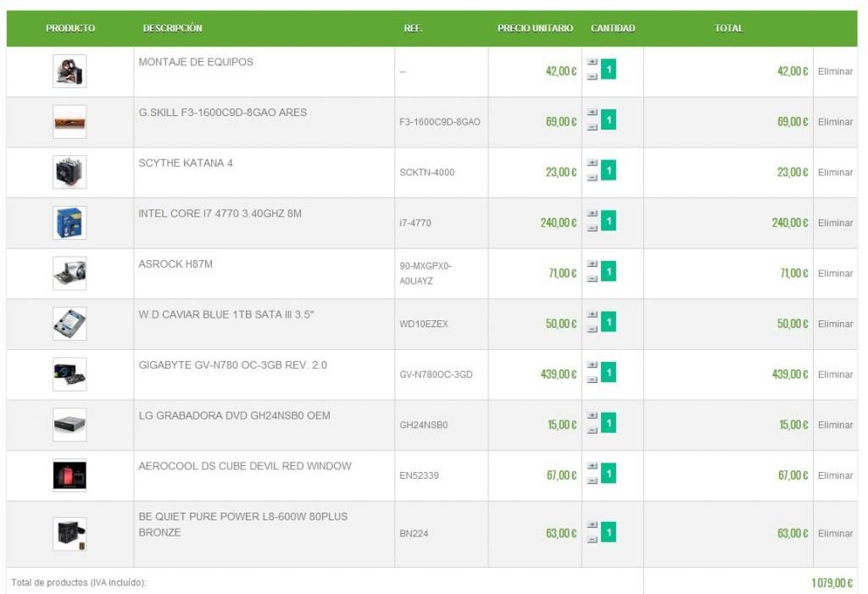Screen dimensions: 868x594
Task: Open the SCYTHE KATANA 4 cooler thumbnail
Action: [70, 172]
